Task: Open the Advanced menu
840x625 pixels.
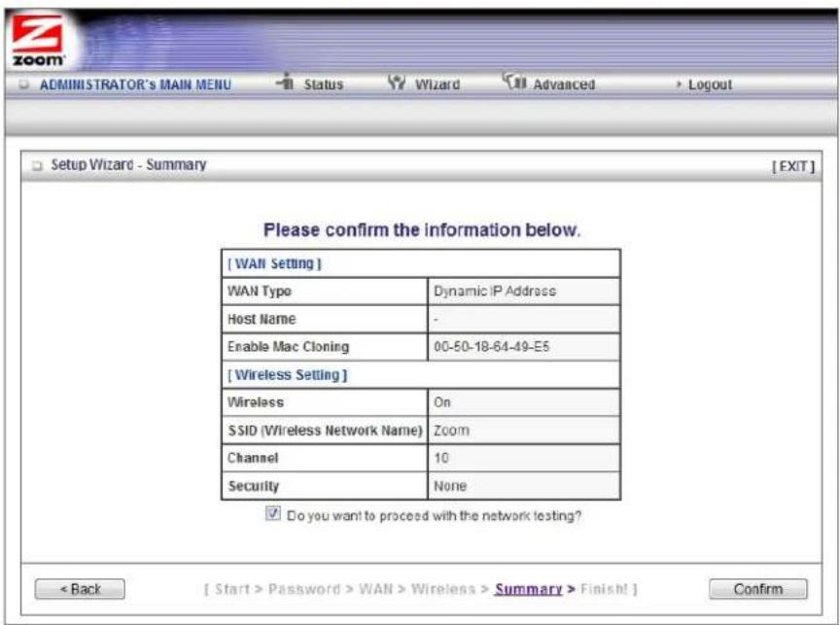Action: click(564, 85)
